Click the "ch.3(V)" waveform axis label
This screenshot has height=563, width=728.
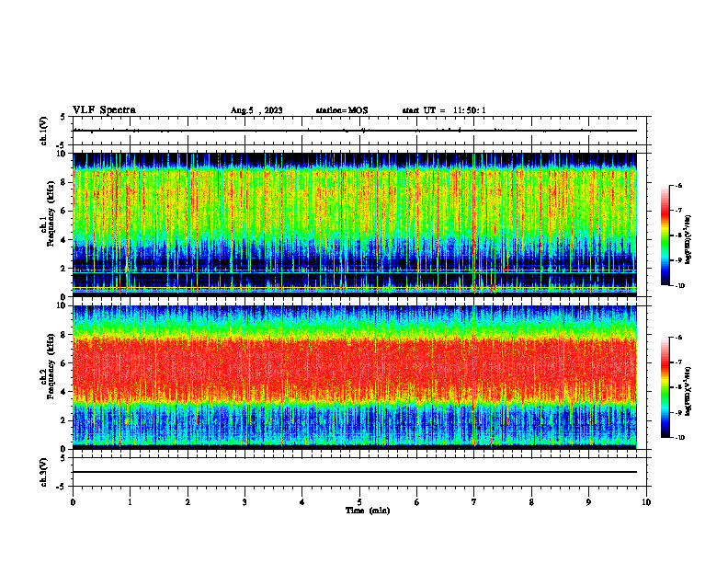(x=44, y=472)
